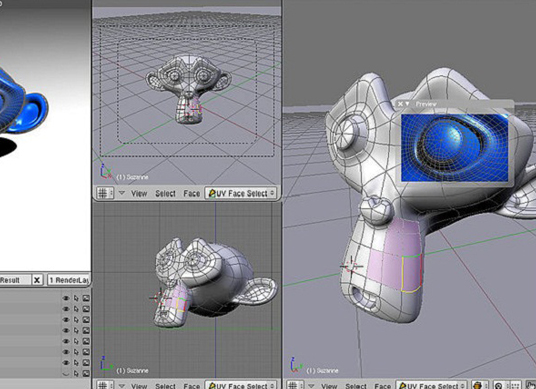536x389 pixels.
Task: Collapse Preview panel using its triangle
Action: [x=407, y=103]
